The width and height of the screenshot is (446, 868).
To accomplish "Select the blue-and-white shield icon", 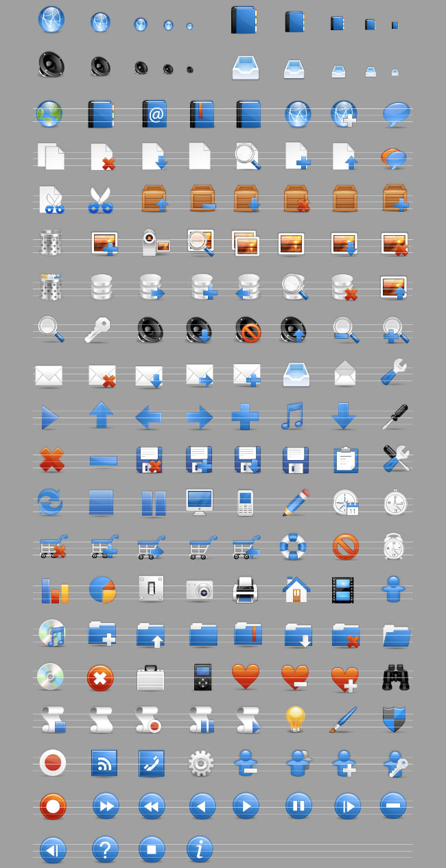I will coord(394,719).
